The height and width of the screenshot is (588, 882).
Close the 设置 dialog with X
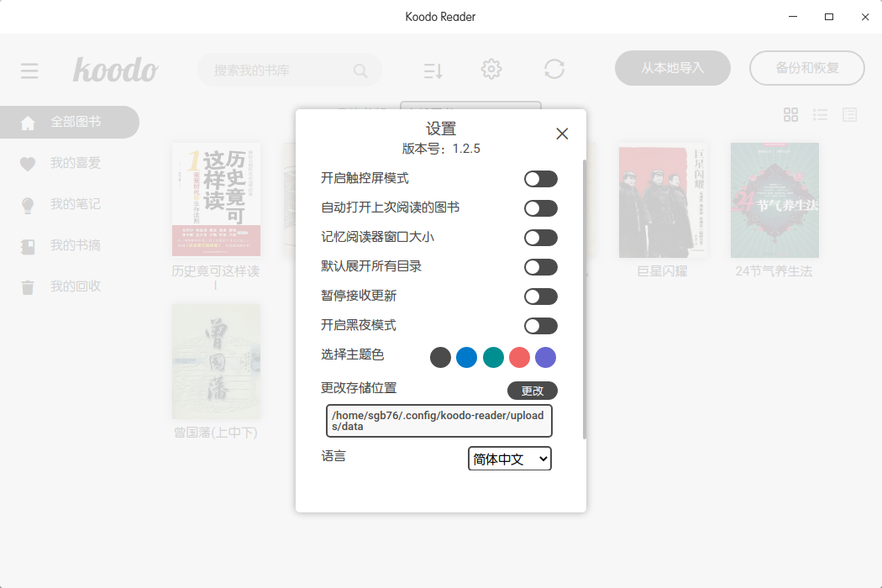[562, 134]
